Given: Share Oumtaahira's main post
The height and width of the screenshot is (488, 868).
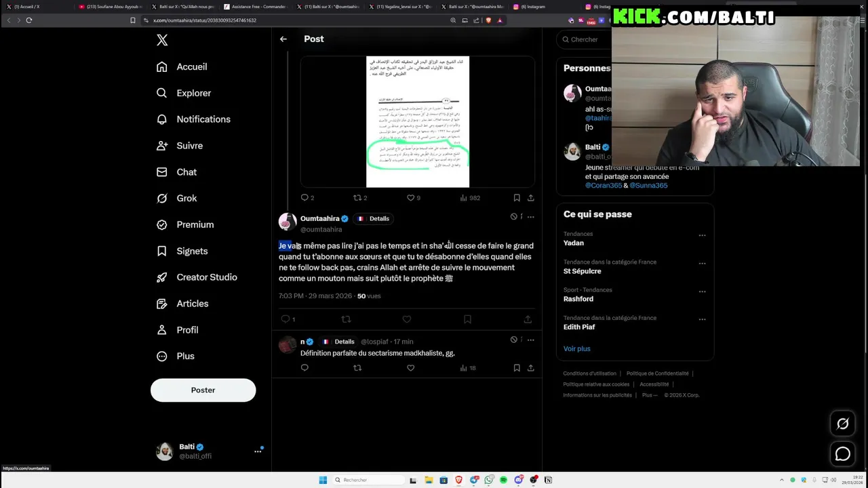Looking at the screenshot, I should pos(528,319).
